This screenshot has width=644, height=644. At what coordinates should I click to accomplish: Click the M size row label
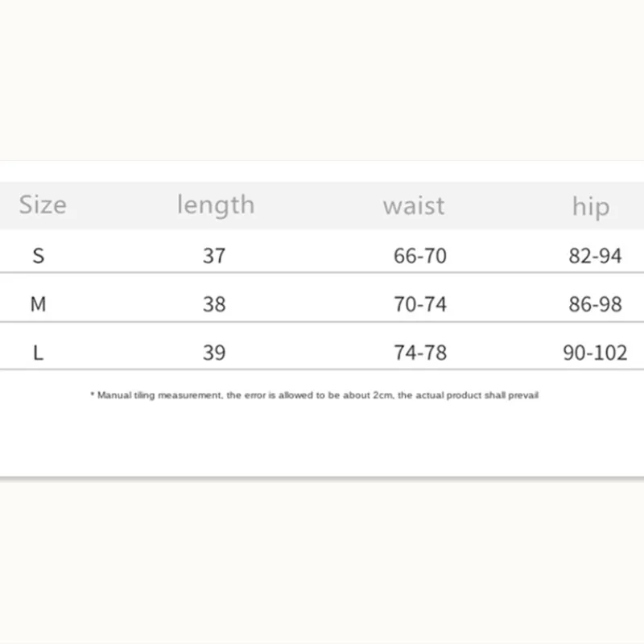click(38, 304)
